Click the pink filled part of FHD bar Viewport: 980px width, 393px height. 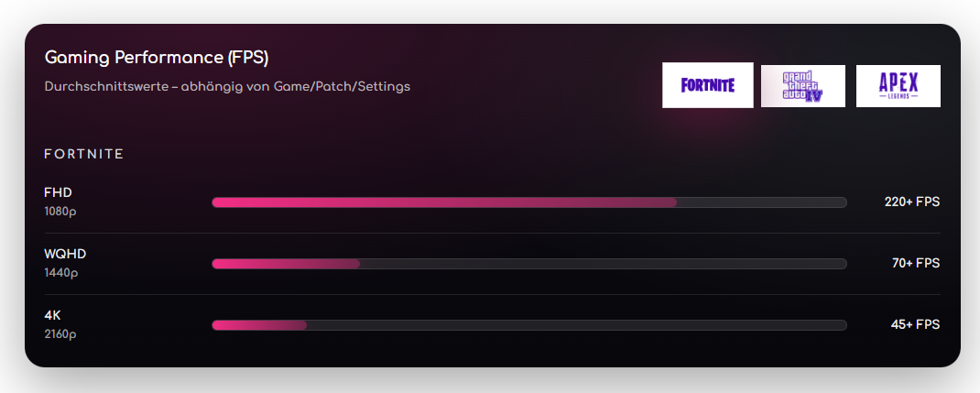[444, 202]
